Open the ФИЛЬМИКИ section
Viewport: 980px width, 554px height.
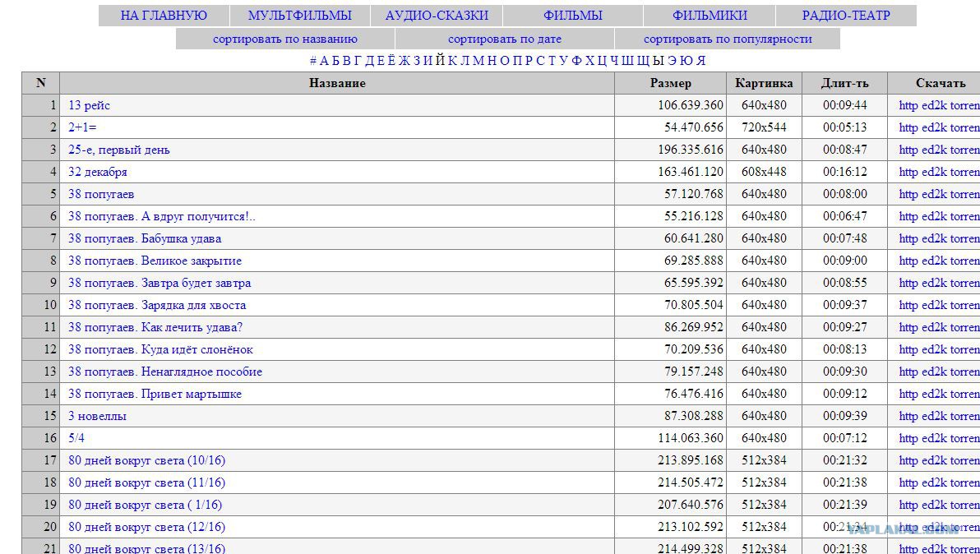pyautogui.click(x=710, y=16)
